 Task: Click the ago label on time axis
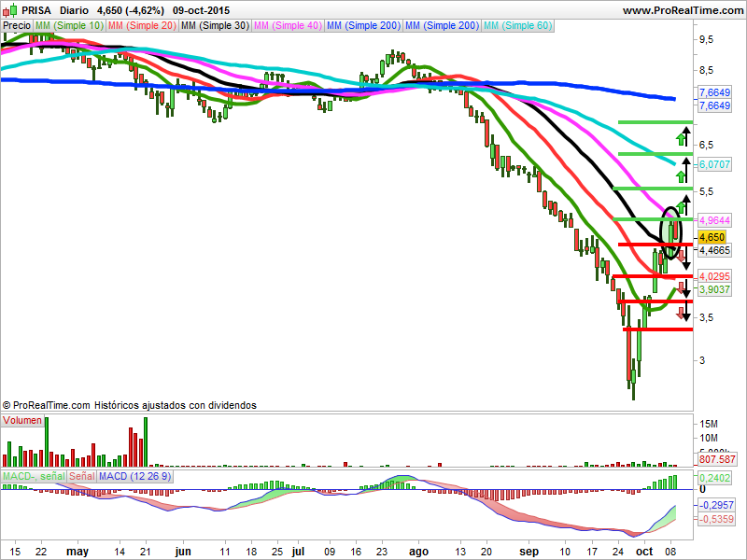coord(418,553)
